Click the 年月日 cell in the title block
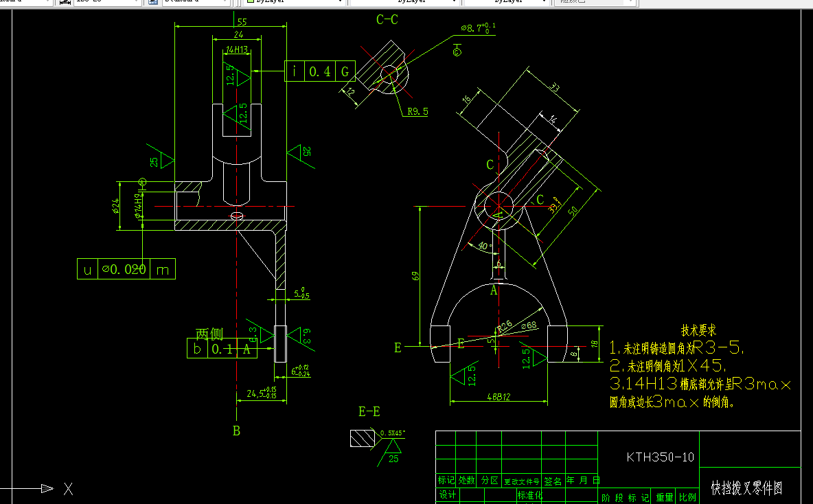The height and width of the screenshot is (504, 813). (583, 481)
